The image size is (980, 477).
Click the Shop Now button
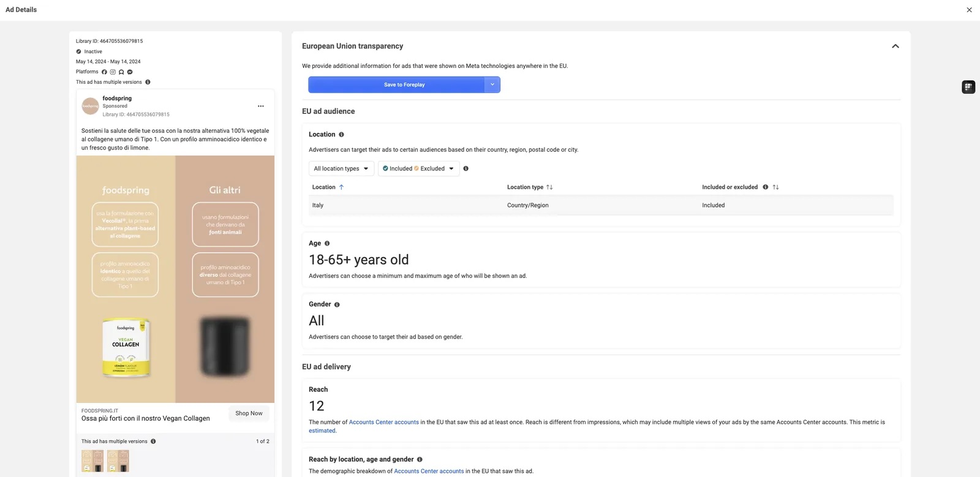coord(249,413)
